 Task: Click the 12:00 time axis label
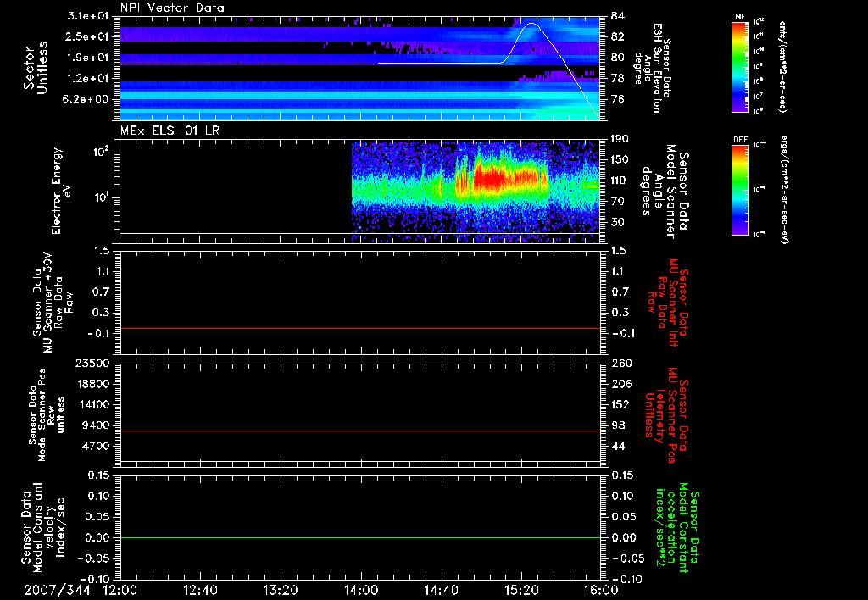pyautogui.click(x=120, y=591)
